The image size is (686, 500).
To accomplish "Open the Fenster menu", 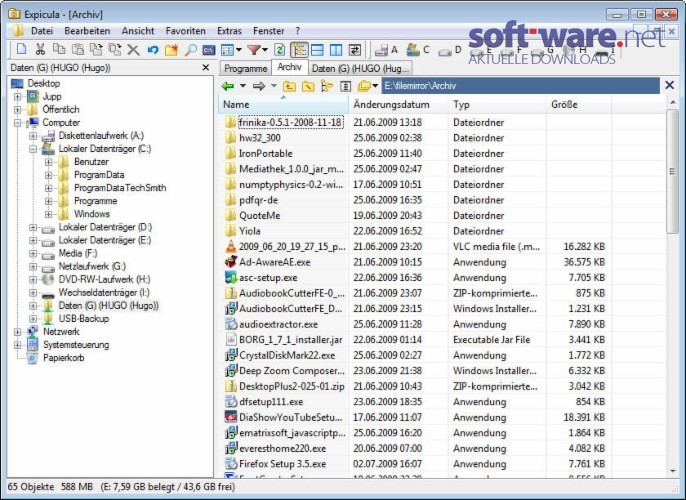I will click(269, 31).
